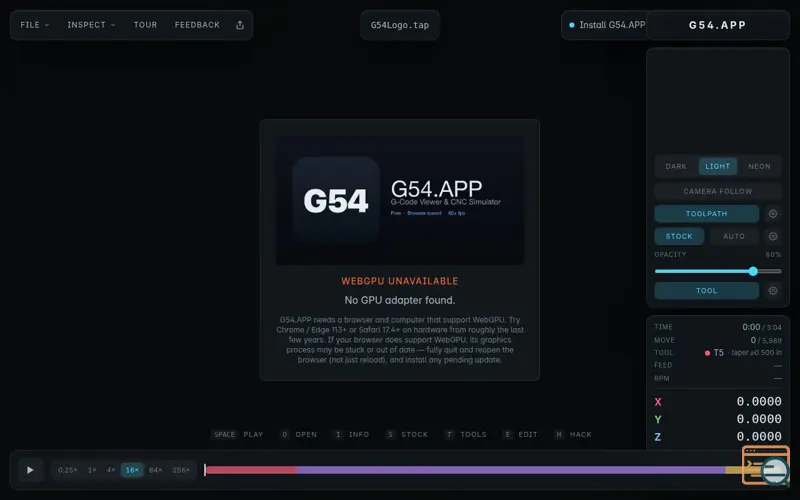Click the OPEN shortcut hint
800x500 pixels.
point(299,435)
